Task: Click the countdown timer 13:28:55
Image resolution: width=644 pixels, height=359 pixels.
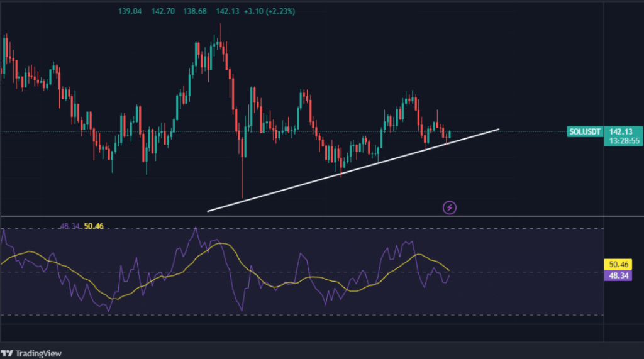Action: (x=624, y=141)
